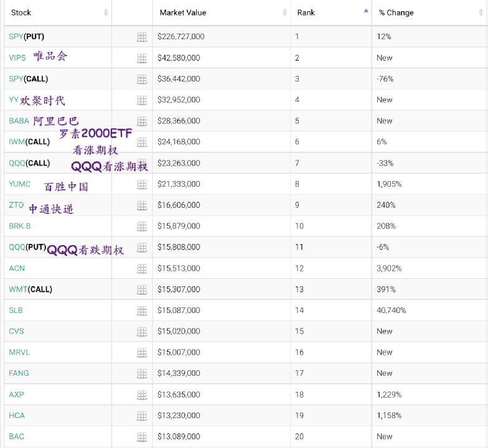Image resolution: width=488 pixels, height=448 pixels.
Task: Follow the ZTO stock link
Action: coord(16,205)
